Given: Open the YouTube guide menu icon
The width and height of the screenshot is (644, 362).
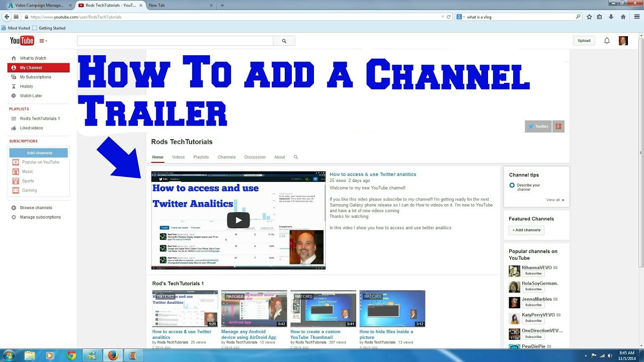Looking at the screenshot, I should [43, 41].
